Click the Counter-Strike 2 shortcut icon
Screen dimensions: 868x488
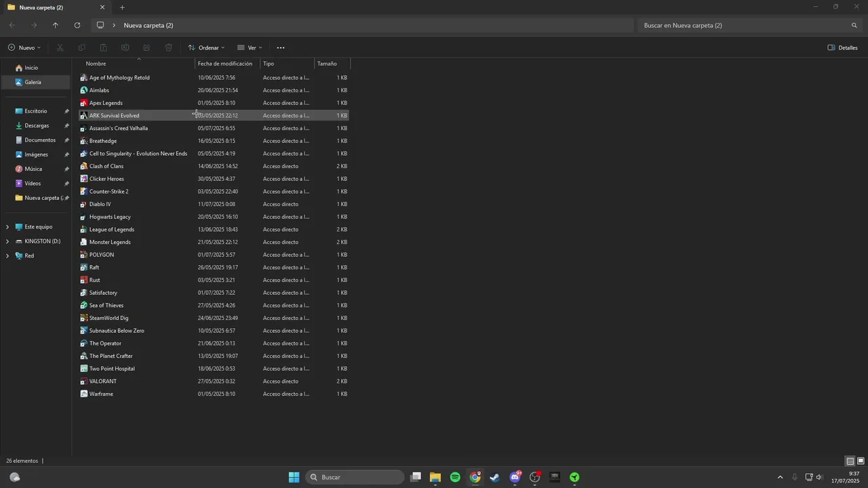point(84,191)
